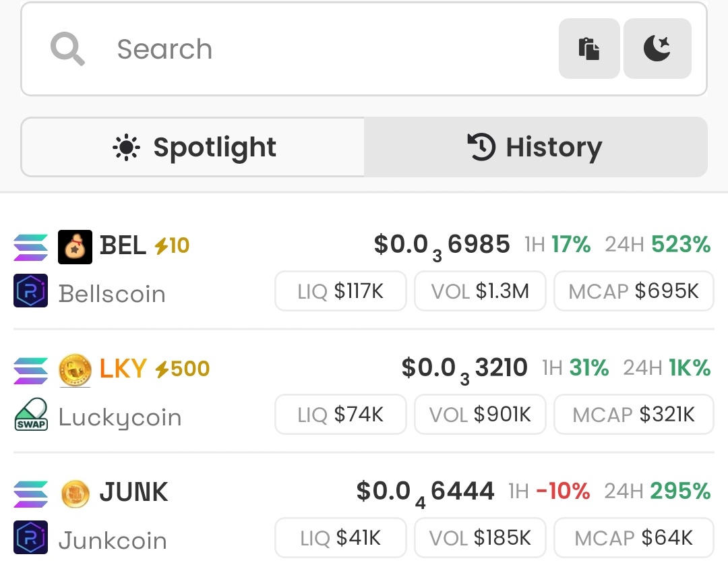
Task: Click the JUNK token coin icon
Action: tap(75, 493)
